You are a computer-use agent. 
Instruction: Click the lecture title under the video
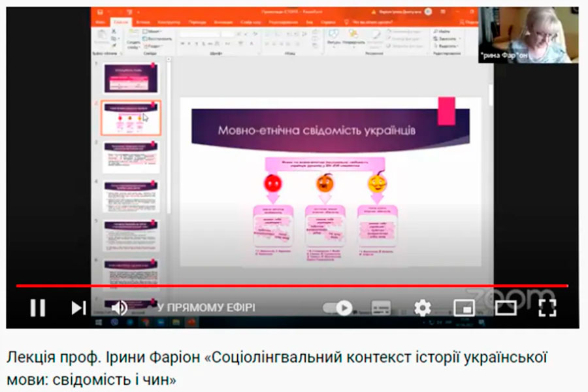point(277,368)
